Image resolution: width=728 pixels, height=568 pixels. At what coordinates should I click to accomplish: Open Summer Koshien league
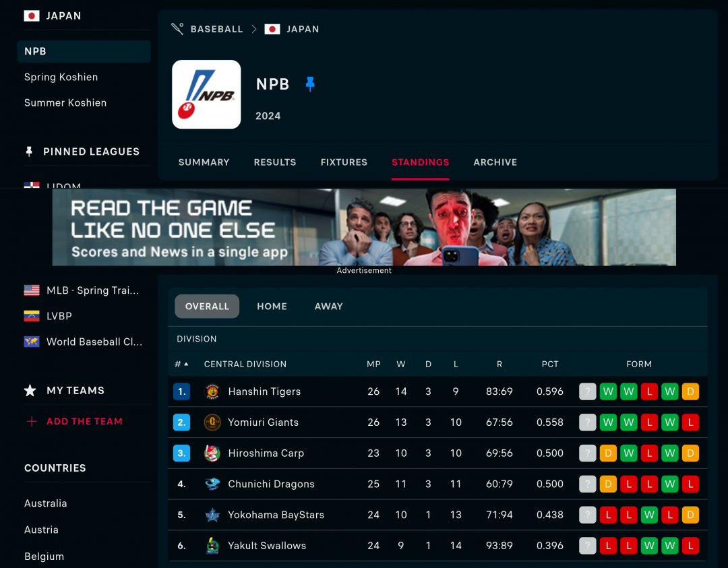coord(65,102)
